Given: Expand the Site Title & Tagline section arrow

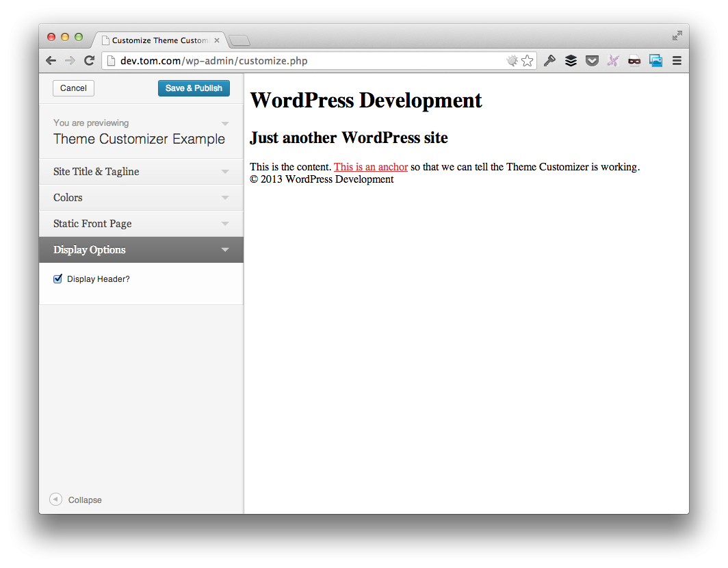Looking at the screenshot, I should tap(225, 171).
